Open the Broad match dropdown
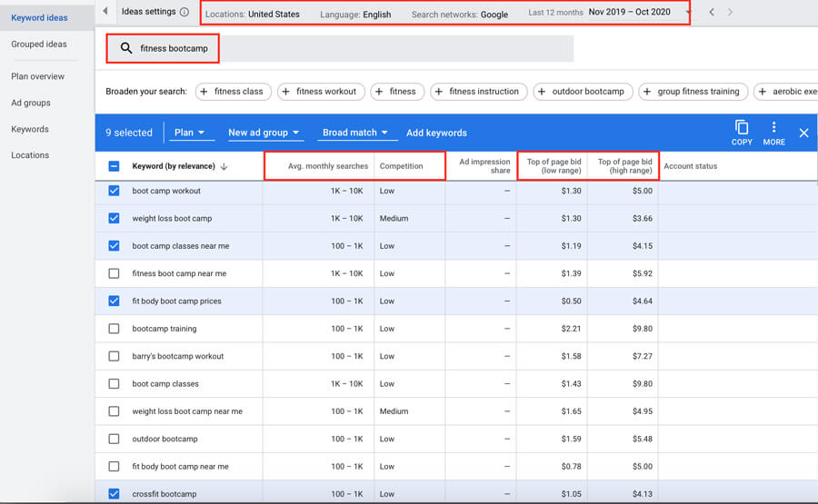818x504 pixels. pos(355,133)
